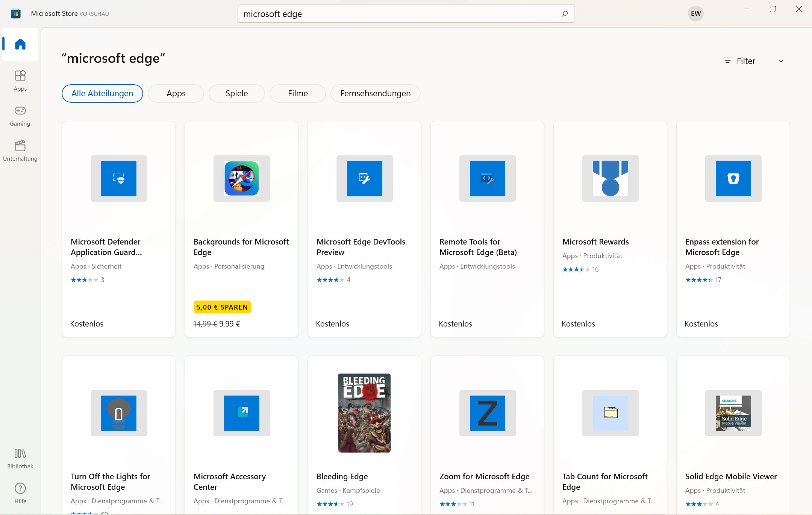Open Backgrounds for Microsoft Edge title
812x515 pixels.
click(x=241, y=247)
